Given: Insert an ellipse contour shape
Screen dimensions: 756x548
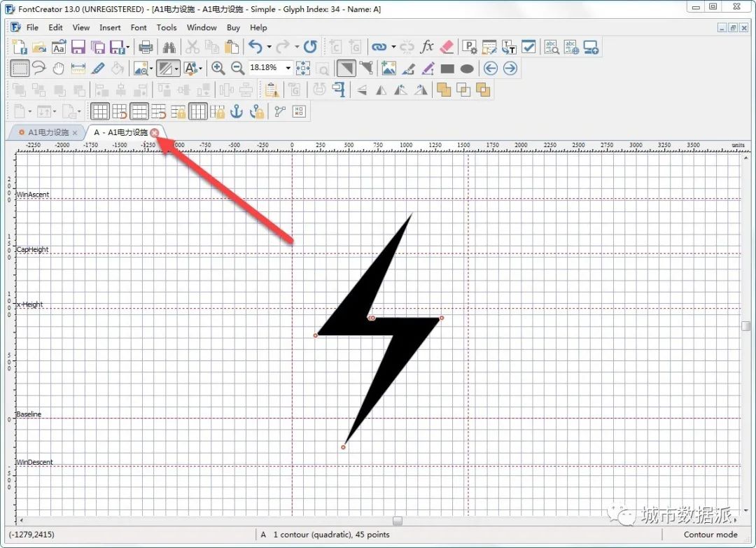Looking at the screenshot, I should point(467,69).
